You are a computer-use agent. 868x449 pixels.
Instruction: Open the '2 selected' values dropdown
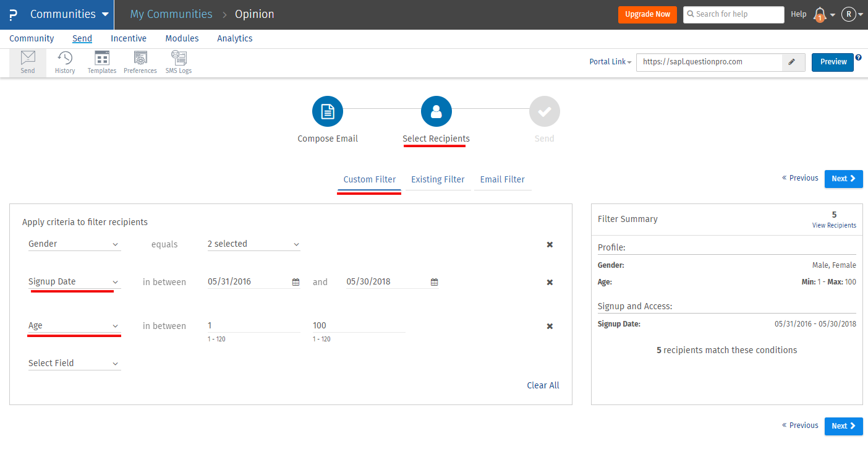pyautogui.click(x=253, y=244)
